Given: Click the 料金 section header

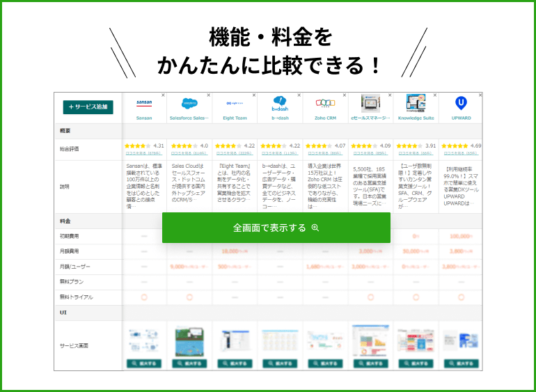Looking at the screenshot, I should [65, 221].
